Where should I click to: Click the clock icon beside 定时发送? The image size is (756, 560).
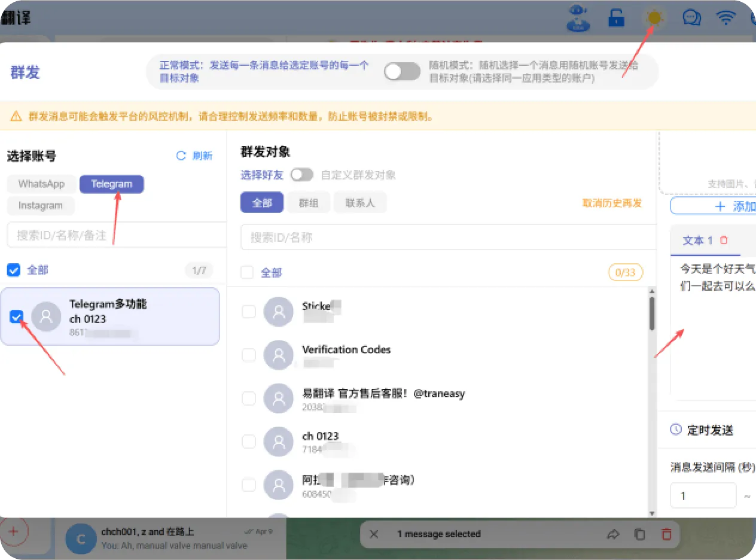click(x=676, y=430)
